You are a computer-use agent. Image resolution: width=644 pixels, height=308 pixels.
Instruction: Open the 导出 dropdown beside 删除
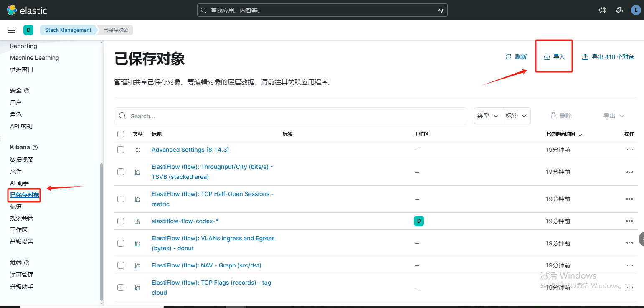click(x=614, y=116)
